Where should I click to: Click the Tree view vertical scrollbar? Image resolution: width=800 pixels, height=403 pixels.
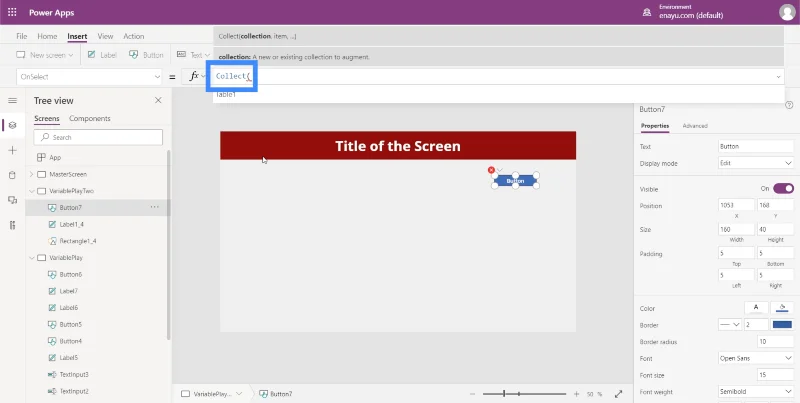coord(168,245)
